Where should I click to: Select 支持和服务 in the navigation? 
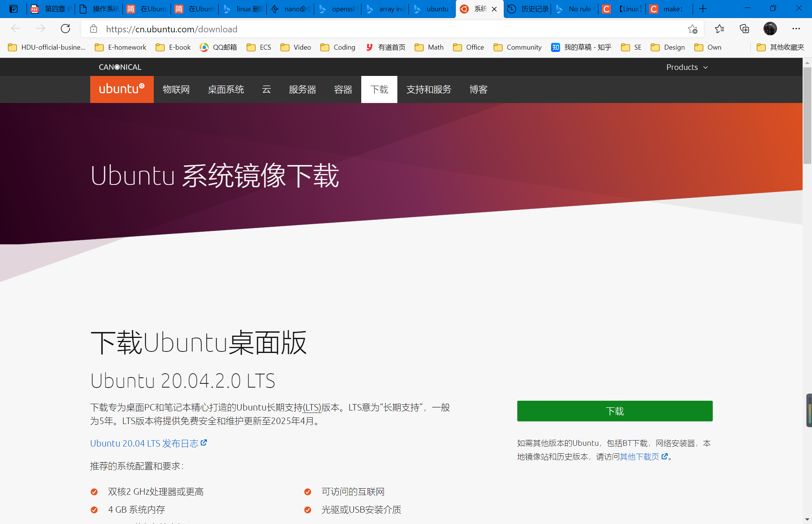point(429,89)
